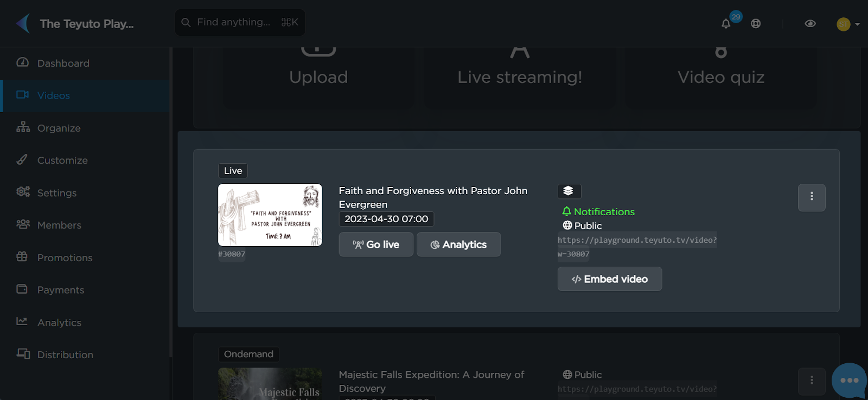Open Analytics for Faith and Forgiveness video
The height and width of the screenshot is (400, 868).
click(x=459, y=244)
